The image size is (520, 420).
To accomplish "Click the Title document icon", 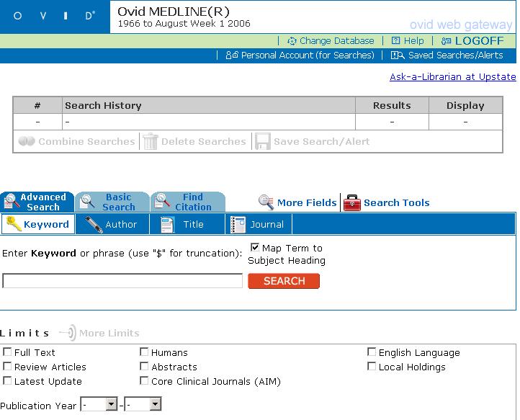I will click(x=167, y=224).
